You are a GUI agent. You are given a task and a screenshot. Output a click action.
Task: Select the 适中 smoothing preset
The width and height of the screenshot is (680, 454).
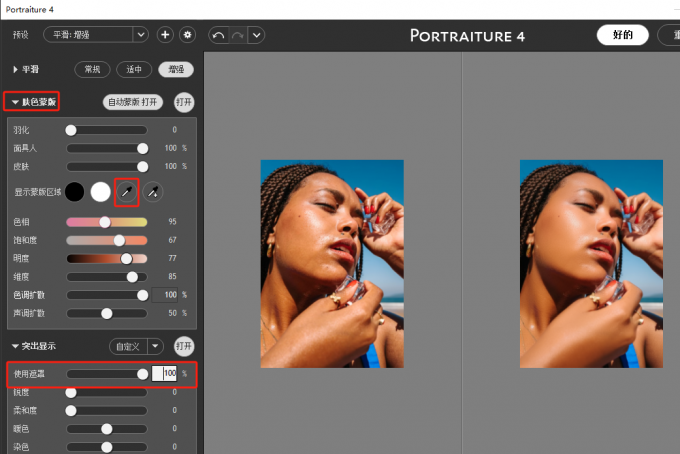(133, 70)
